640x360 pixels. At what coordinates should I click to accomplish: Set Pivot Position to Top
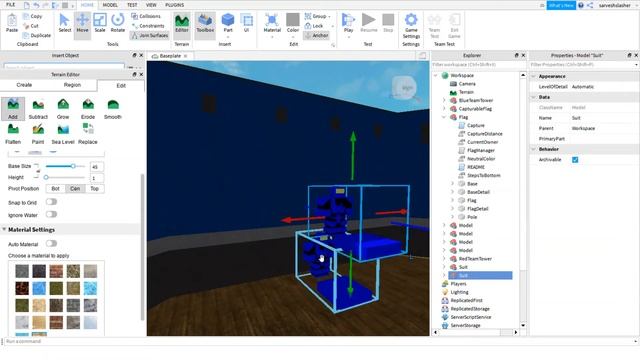coord(95,189)
